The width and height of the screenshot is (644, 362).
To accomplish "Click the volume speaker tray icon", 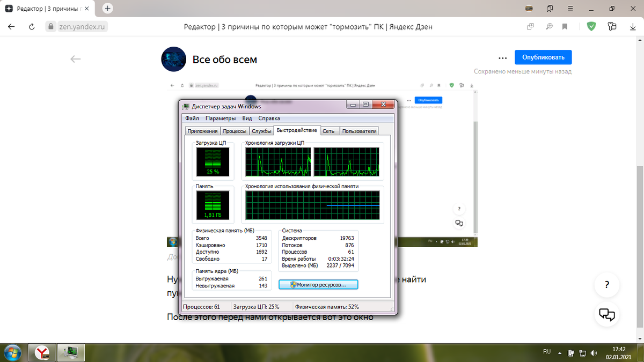I will coord(594,353).
